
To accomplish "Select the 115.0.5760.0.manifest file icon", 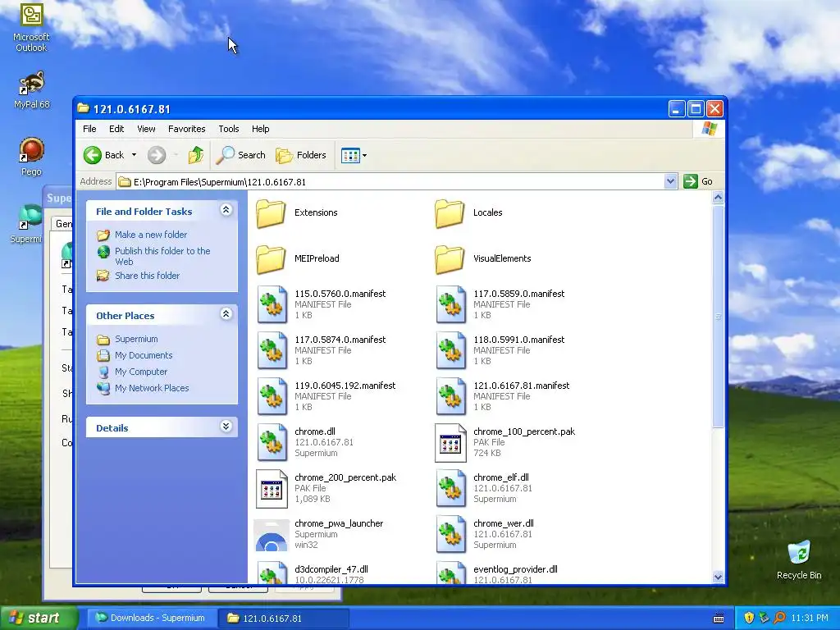I will point(272,304).
